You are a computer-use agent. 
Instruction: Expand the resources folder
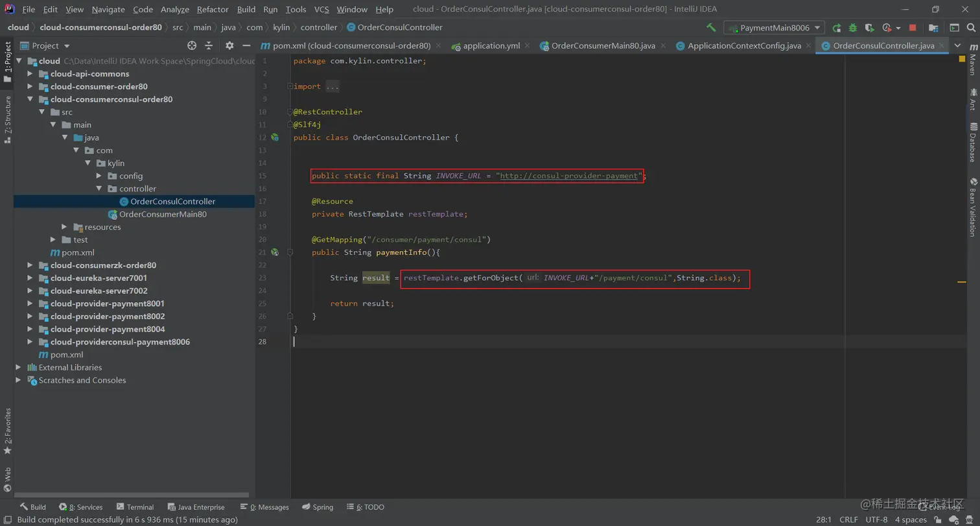tap(64, 227)
